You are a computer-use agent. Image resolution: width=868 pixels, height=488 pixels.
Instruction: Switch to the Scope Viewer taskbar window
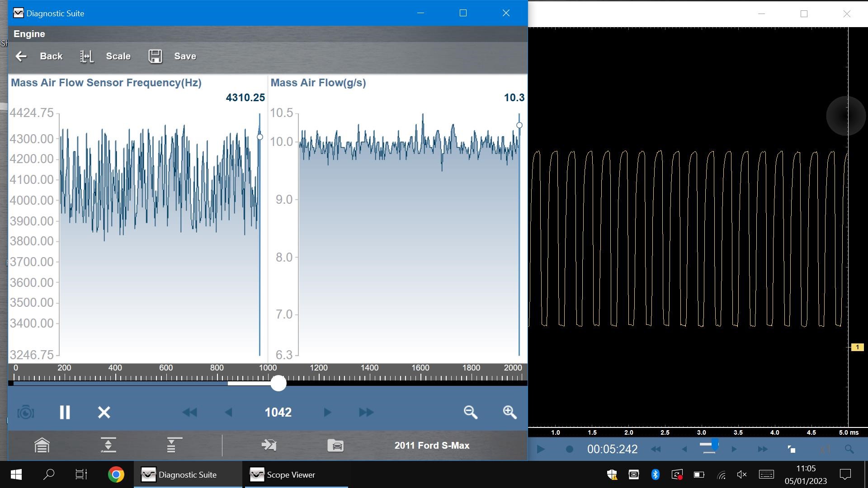click(283, 474)
